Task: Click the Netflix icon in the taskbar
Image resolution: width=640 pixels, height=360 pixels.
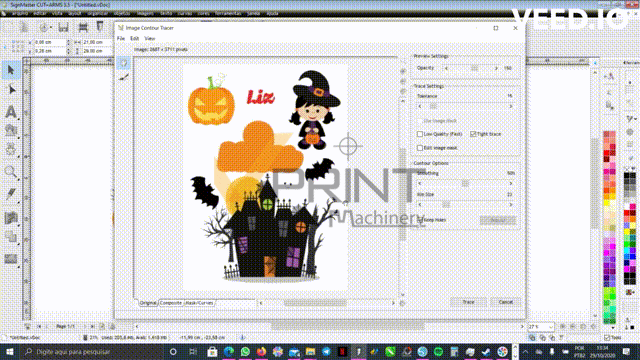Action: point(342,351)
